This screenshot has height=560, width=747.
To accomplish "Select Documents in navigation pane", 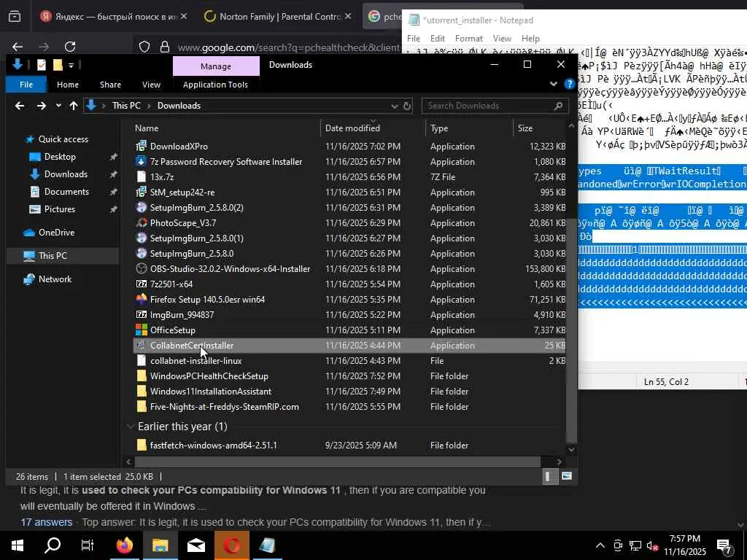I will pos(66,192).
